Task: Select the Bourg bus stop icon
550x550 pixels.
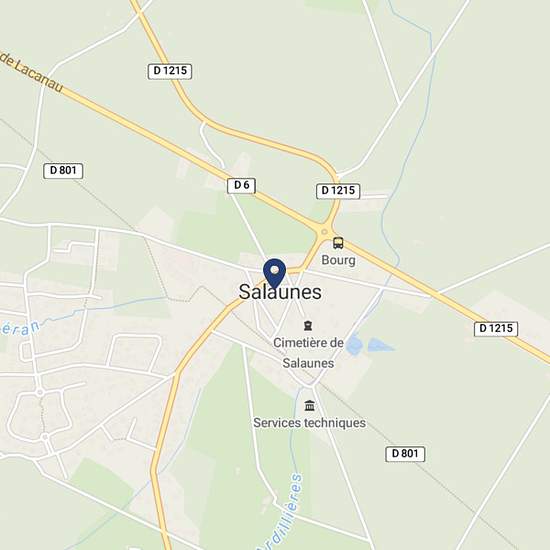Action: [338, 243]
